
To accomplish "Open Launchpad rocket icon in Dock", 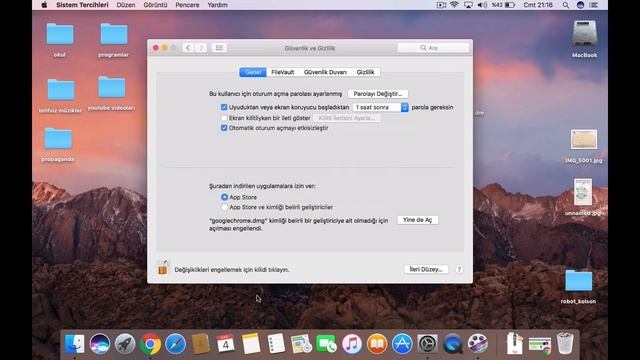I will [x=125, y=344].
